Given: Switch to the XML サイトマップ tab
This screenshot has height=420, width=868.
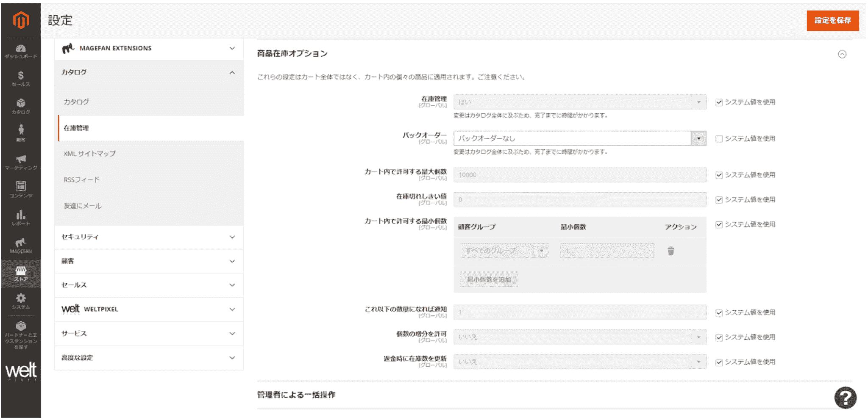Looking at the screenshot, I should [x=91, y=154].
